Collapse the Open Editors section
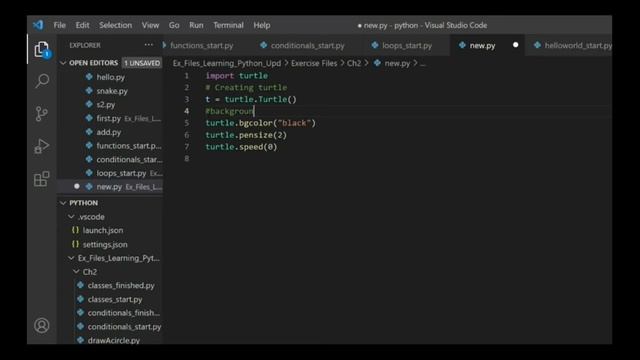The image size is (640, 360). [63, 63]
